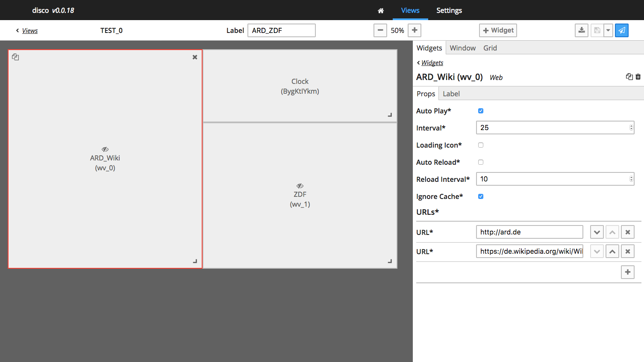Add a new URL with the plus button
This screenshot has width=644, height=362.
coord(628,272)
